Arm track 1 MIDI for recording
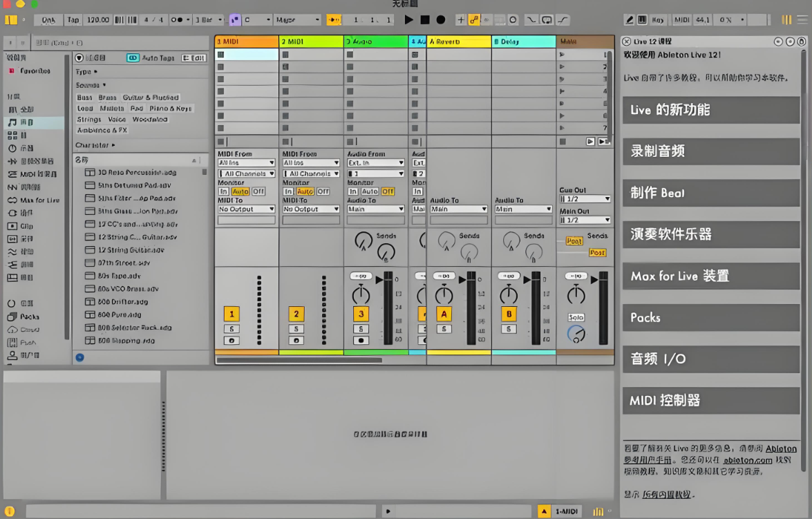The image size is (812, 519). pyautogui.click(x=232, y=341)
